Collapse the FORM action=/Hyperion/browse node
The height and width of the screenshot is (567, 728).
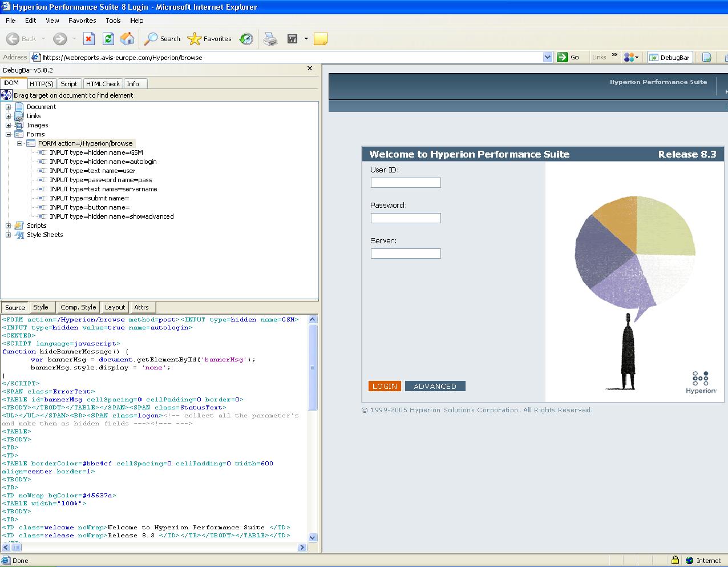[x=19, y=143]
